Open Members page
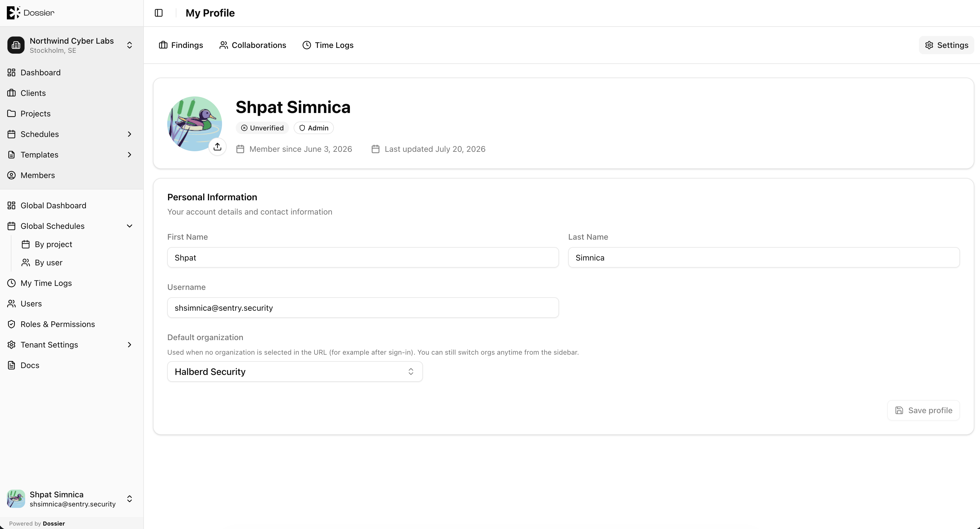 [x=72, y=175]
